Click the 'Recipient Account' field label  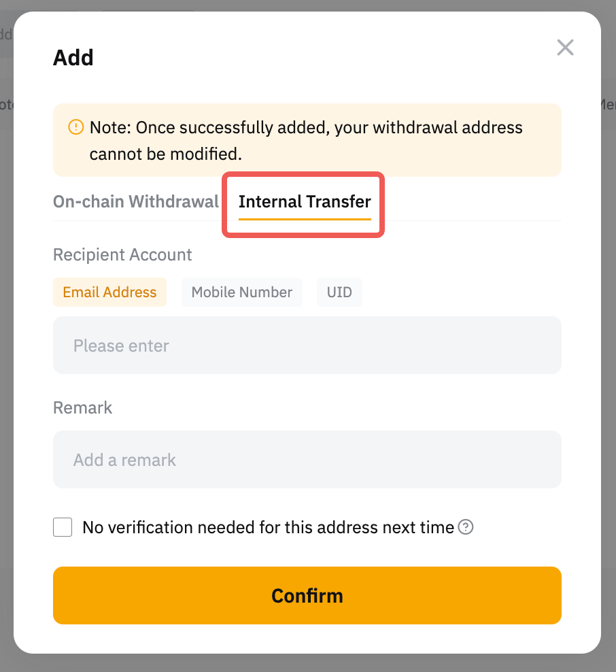tap(122, 255)
